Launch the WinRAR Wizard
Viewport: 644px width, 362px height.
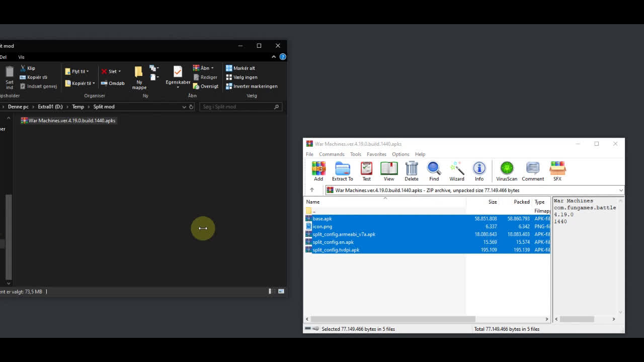pyautogui.click(x=457, y=171)
